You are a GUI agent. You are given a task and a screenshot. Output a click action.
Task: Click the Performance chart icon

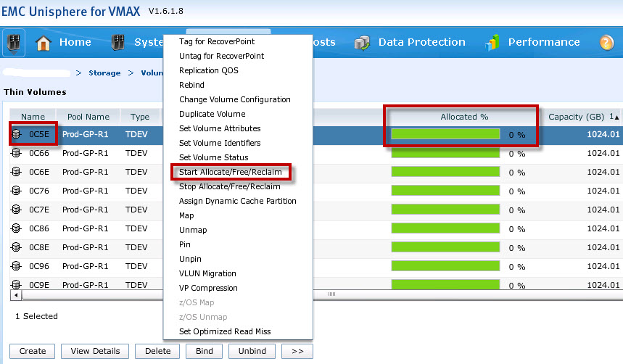[x=492, y=43]
